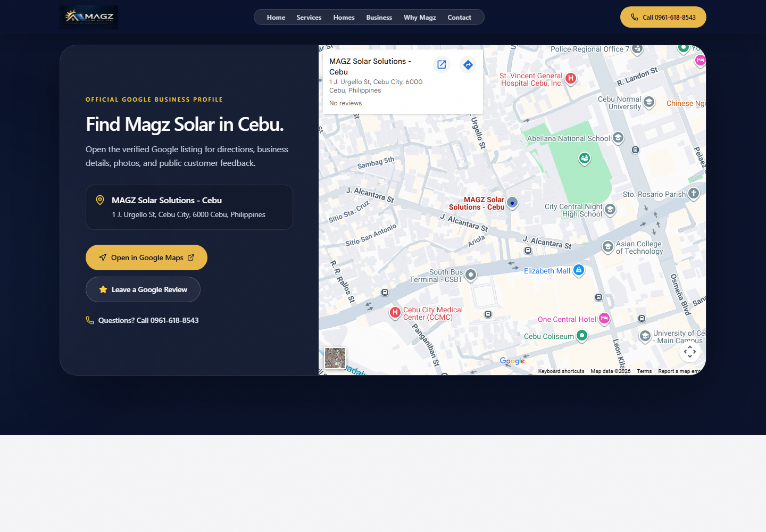
Task: Open the map Terms link
Action: click(644, 371)
